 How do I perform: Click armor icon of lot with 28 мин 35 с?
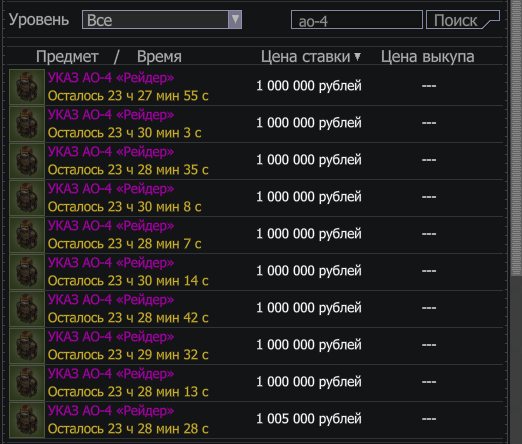pos(27,161)
